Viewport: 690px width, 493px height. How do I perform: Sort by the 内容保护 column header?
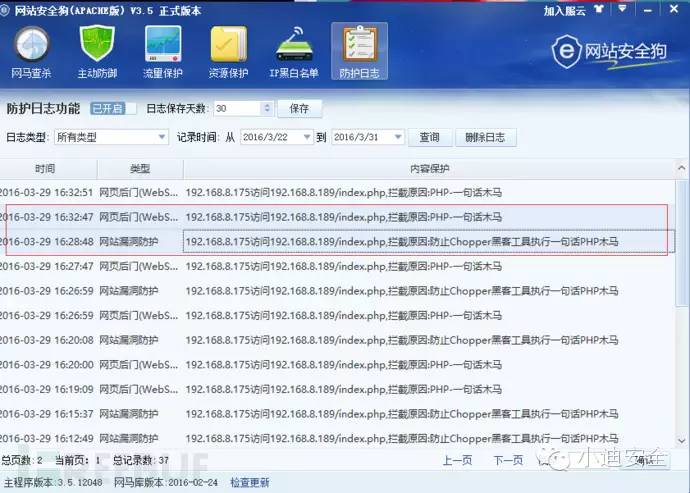(x=429, y=169)
